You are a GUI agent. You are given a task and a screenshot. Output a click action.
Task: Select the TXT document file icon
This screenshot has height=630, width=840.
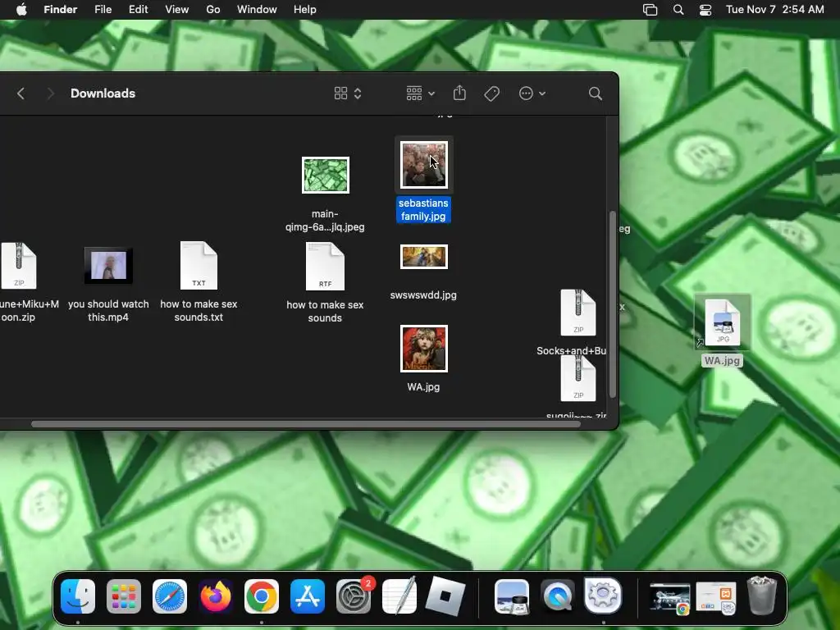click(199, 266)
